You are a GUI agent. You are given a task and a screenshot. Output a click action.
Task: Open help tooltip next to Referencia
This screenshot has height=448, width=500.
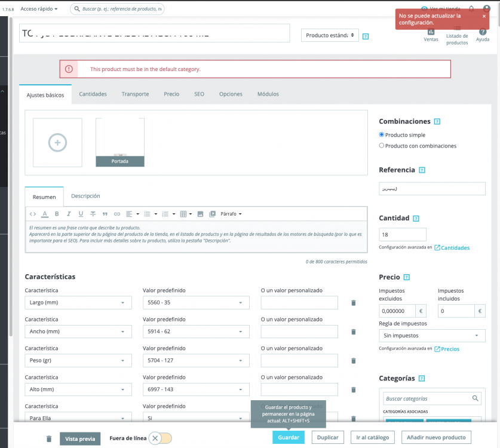click(422, 170)
